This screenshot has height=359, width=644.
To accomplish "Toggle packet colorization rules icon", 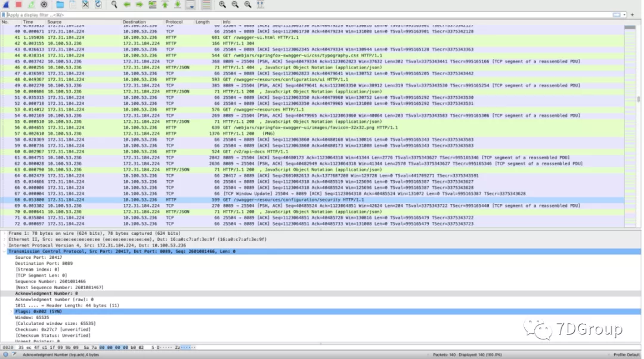I will click(206, 5).
